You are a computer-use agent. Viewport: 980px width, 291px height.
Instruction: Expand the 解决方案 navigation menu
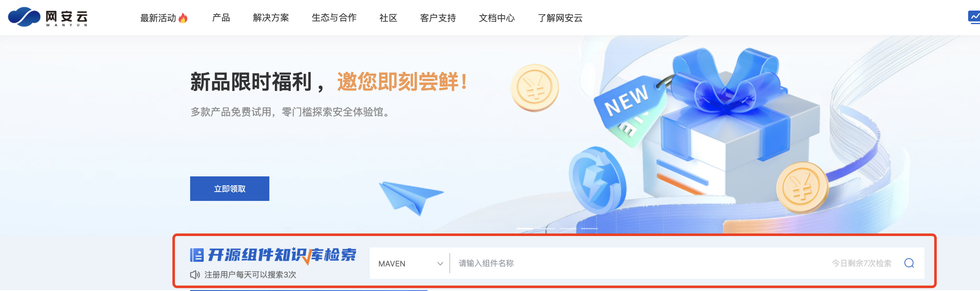pos(271,18)
